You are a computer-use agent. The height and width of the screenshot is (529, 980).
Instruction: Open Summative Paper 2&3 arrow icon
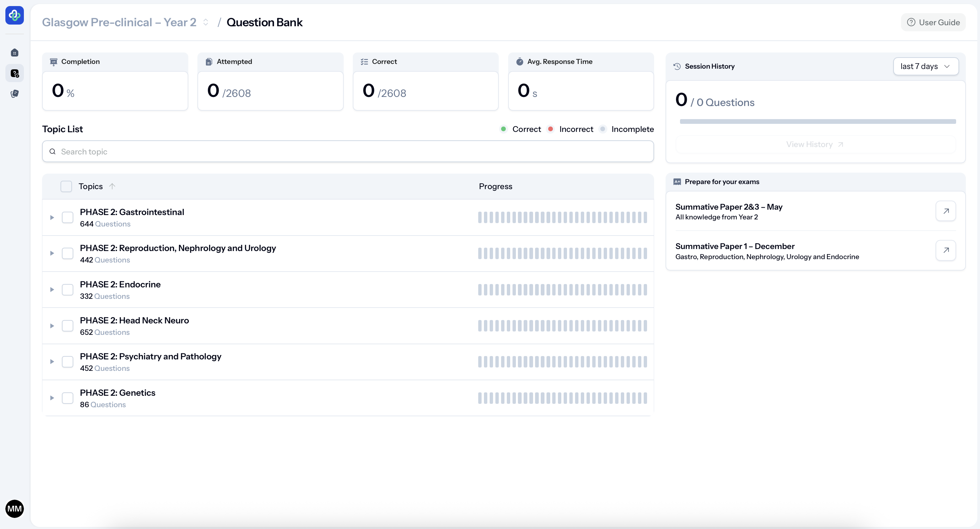pos(945,211)
